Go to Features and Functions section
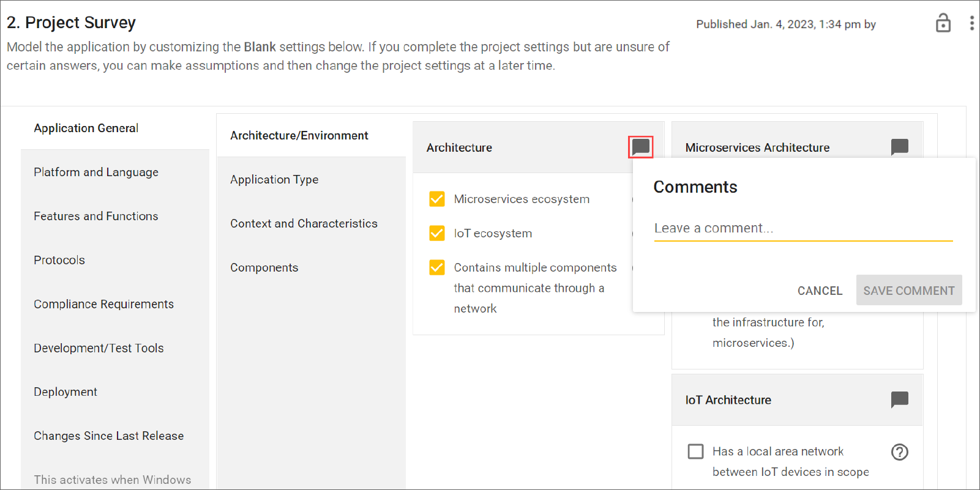980x490 pixels. [96, 216]
